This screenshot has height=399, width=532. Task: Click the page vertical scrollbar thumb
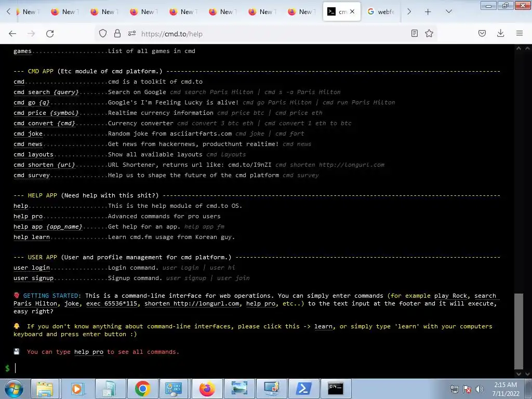(518, 331)
